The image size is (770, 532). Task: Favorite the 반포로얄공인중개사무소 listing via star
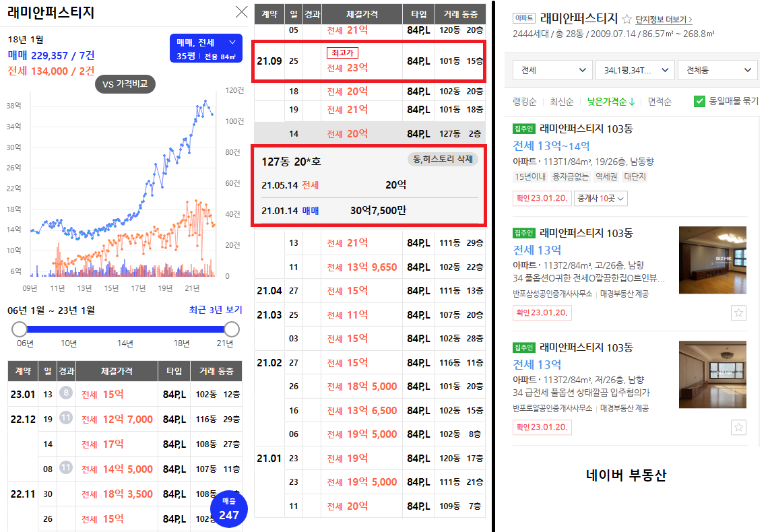click(x=738, y=428)
